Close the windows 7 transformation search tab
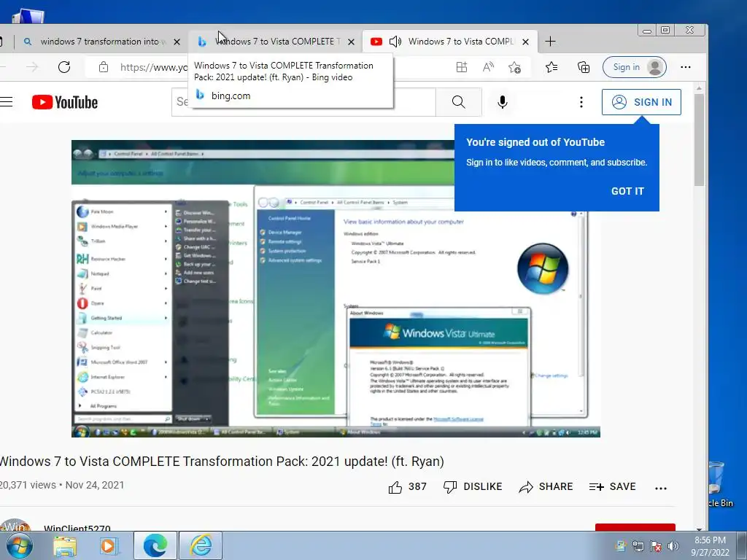The height and width of the screenshot is (560, 747). (177, 42)
